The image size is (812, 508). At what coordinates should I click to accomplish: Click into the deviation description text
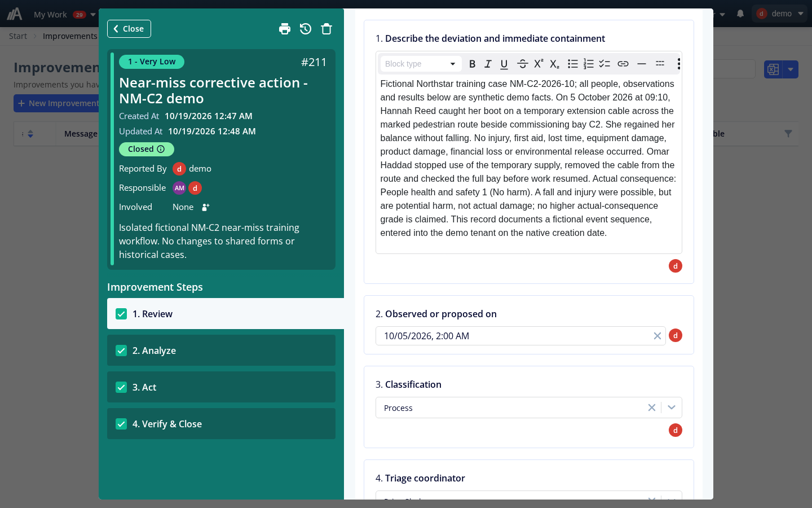[x=528, y=158]
